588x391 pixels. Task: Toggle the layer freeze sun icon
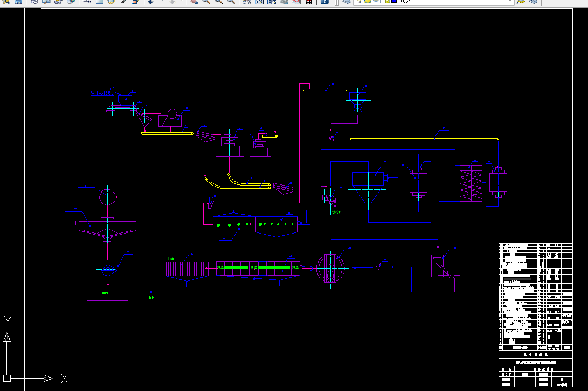coord(368,2)
